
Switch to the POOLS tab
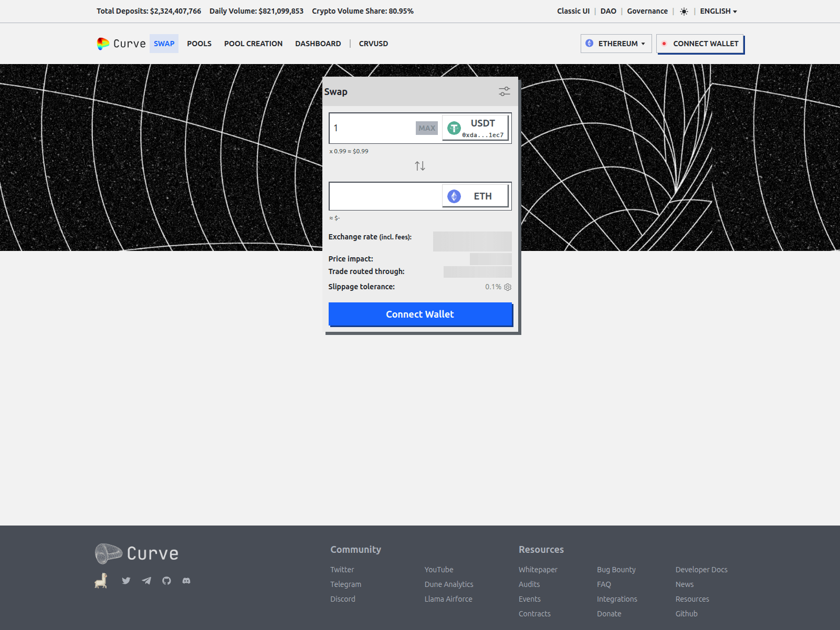pos(199,44)
